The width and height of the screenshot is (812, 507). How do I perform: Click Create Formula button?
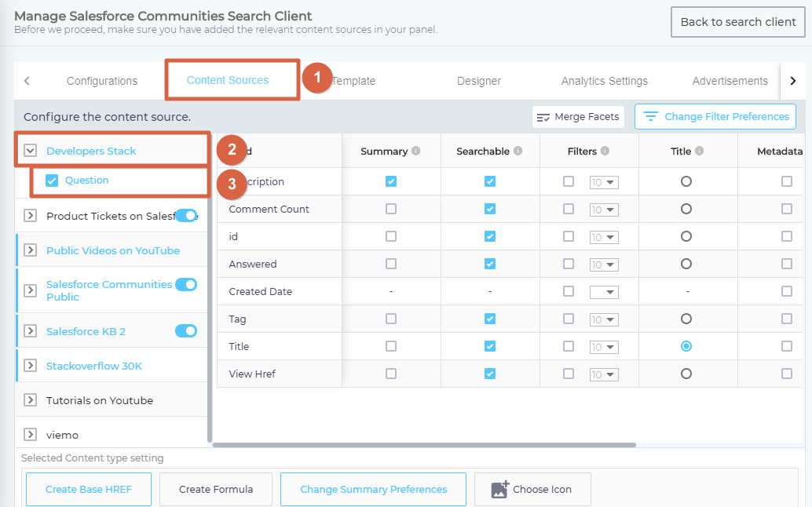point(216,489)
